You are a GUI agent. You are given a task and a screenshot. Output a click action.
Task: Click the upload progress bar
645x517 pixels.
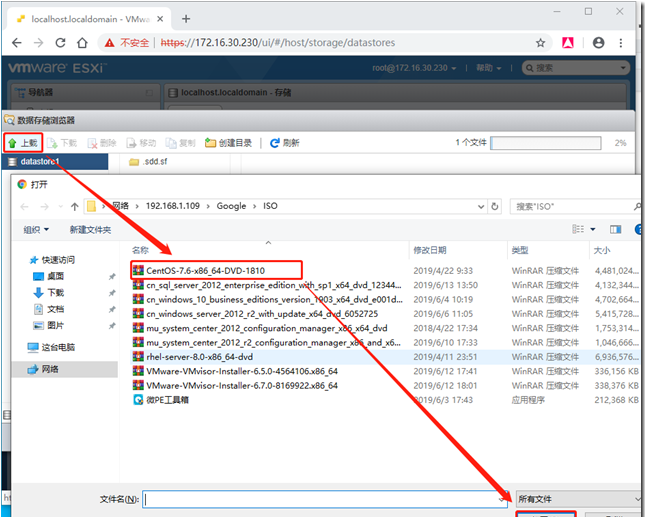coord(545,143)
